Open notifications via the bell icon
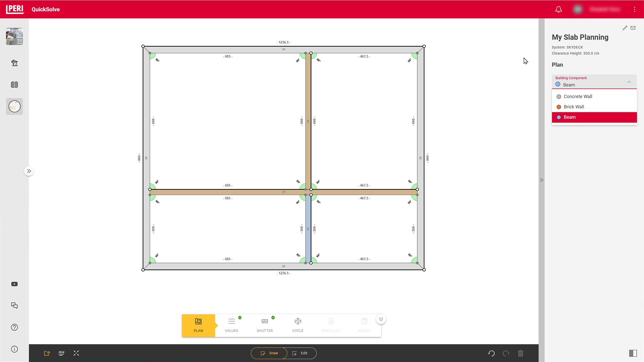Screen dimensions: 644x362 558,9
